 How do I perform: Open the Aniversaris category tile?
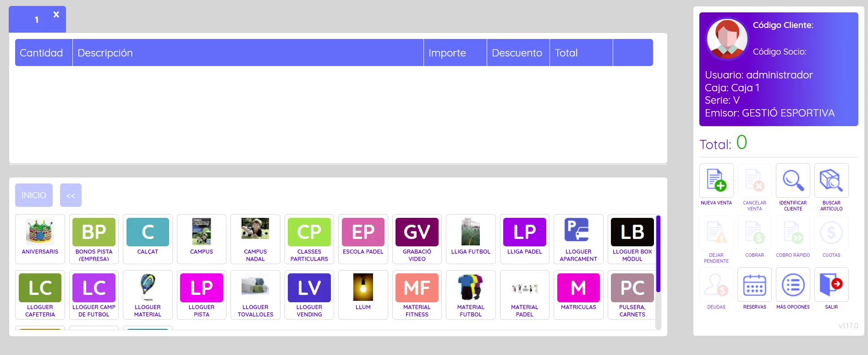tap(40, 239)
